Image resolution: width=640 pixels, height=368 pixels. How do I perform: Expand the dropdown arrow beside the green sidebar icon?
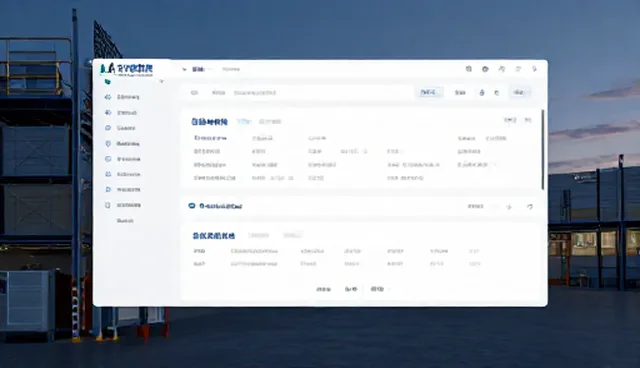coord(161,82)
